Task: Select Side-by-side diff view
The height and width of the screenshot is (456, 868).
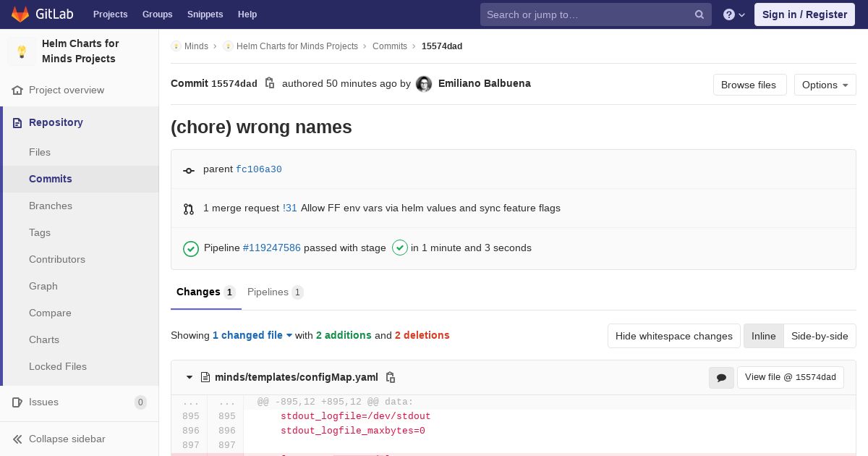Action: click(820, 336)
